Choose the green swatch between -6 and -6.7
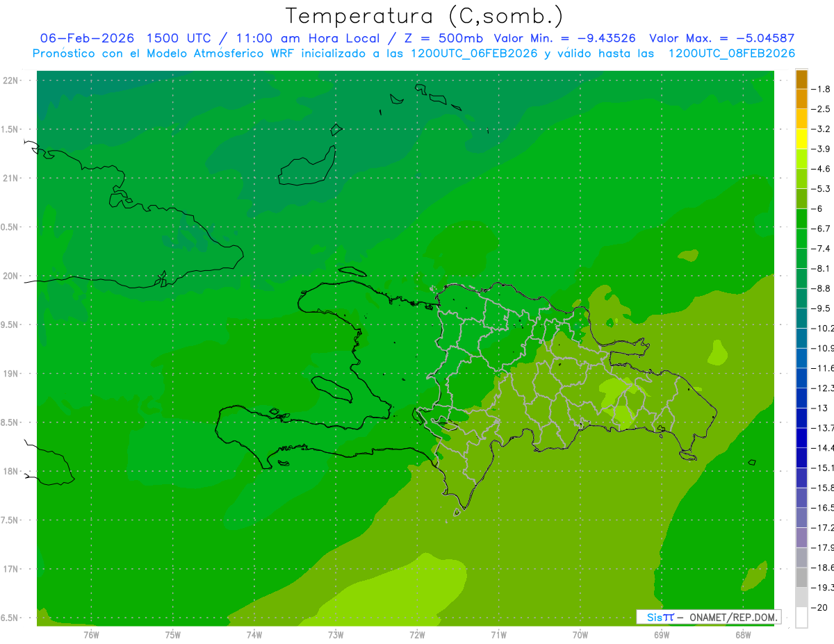The image size is (834, 644). 801,218
